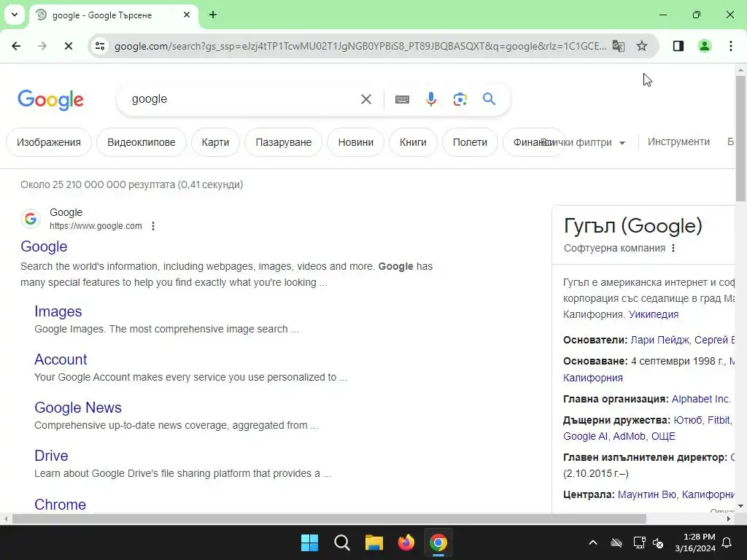
Task: Click the vertical page scrollbar thumb
Action: pos(740,138)
